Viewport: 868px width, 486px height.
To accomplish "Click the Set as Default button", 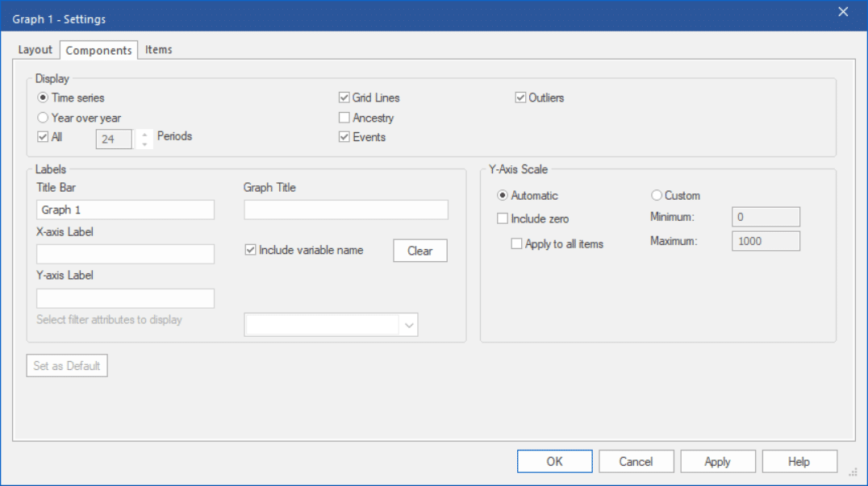I will tap(67, 366).
